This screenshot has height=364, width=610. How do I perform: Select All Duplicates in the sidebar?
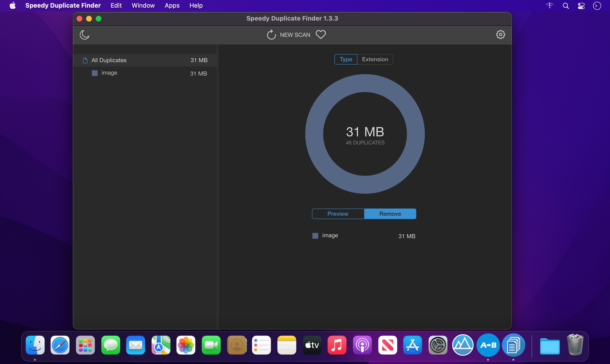[145, 60]
